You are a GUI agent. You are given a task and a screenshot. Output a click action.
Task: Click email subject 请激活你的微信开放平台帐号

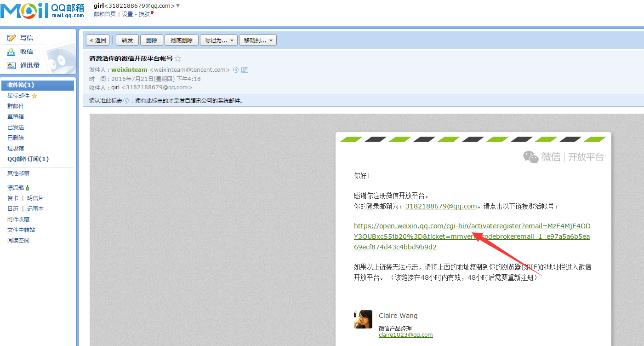(131, 58)
